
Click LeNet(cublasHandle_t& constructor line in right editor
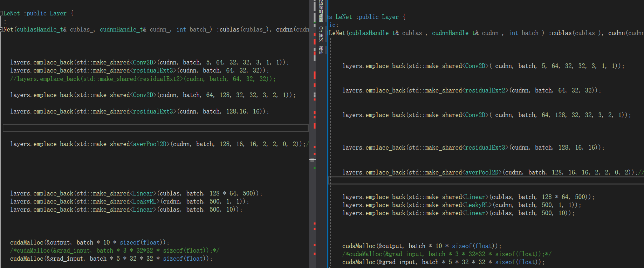(x=486, y=33)
